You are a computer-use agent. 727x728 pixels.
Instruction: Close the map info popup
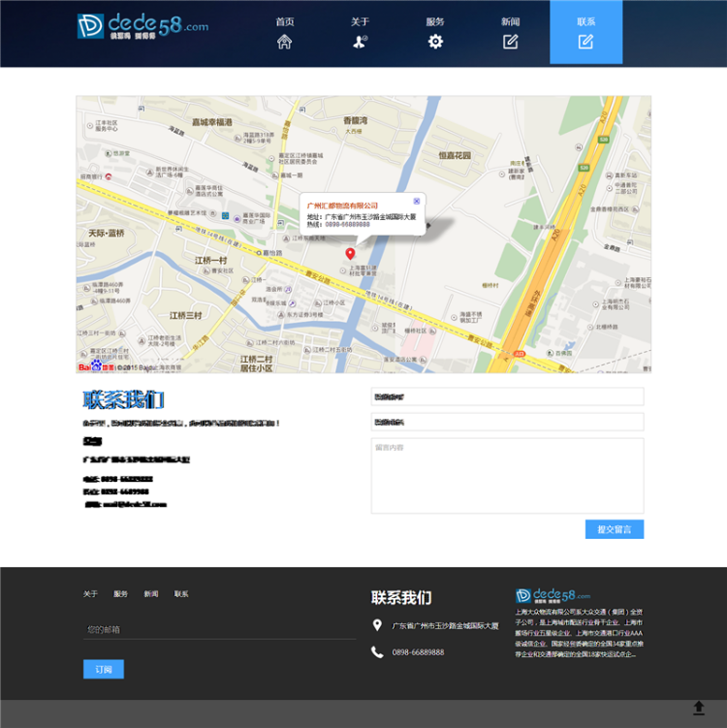[417, 201]
